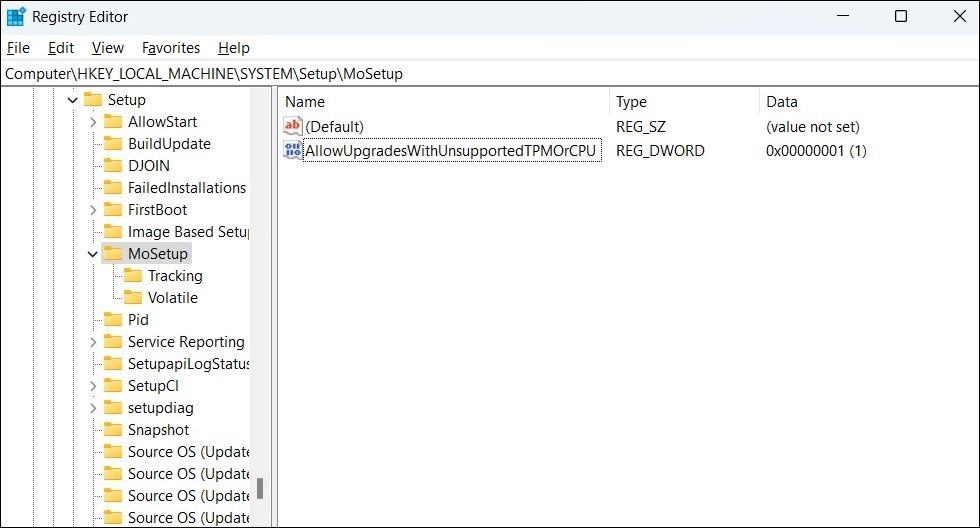Open the View menu

[x=108, y=48]
